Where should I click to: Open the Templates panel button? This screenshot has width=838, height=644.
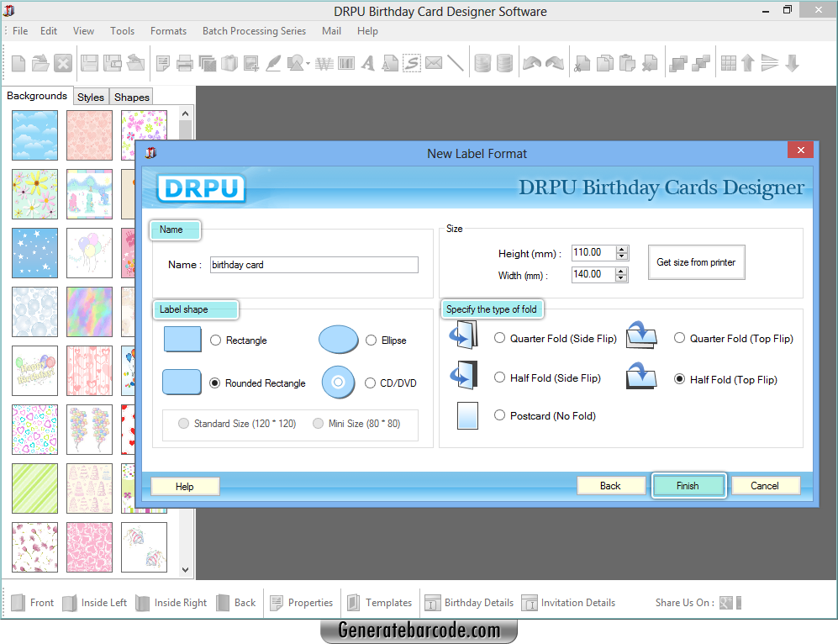(379, 603)
